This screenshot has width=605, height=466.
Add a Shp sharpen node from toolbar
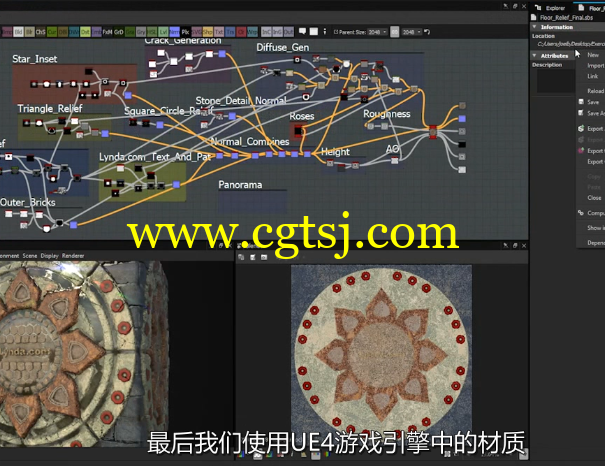[x=208, y=32]
